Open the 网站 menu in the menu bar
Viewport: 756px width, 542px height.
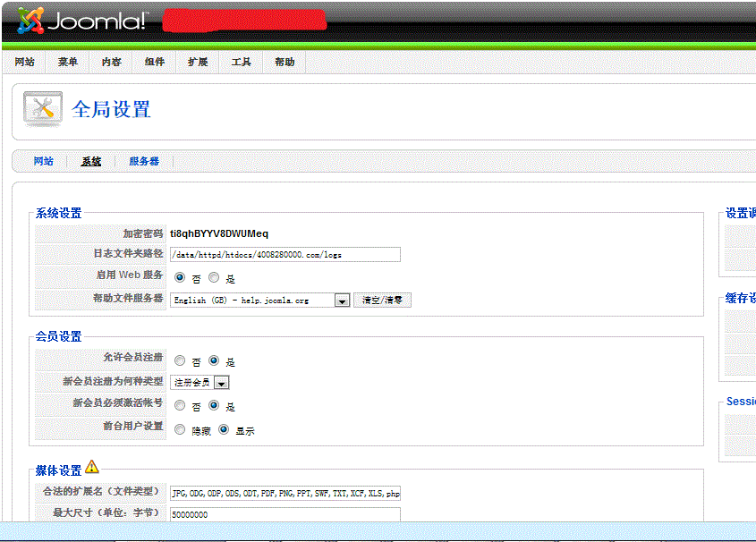tap(24, 62)
